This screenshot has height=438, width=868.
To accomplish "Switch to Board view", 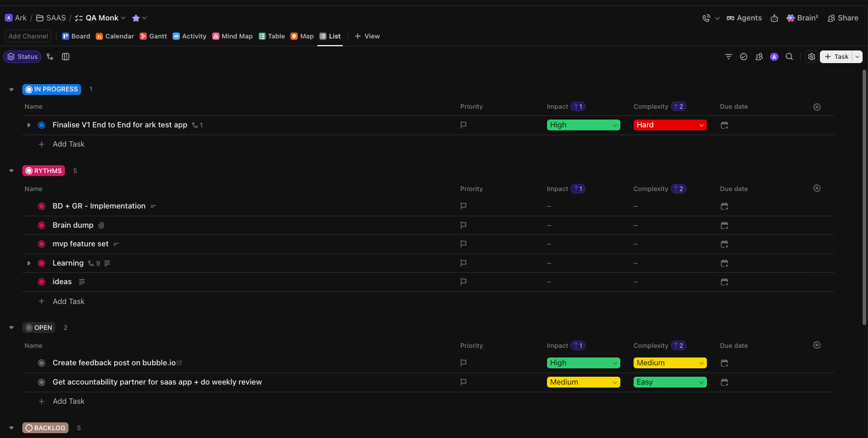I will point(76,36).
